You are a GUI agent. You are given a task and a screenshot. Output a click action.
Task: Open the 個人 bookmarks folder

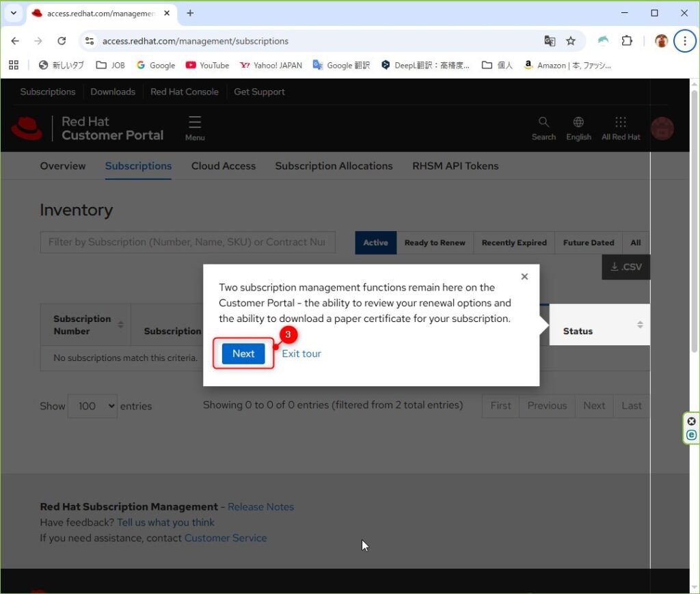click(497, 65)
